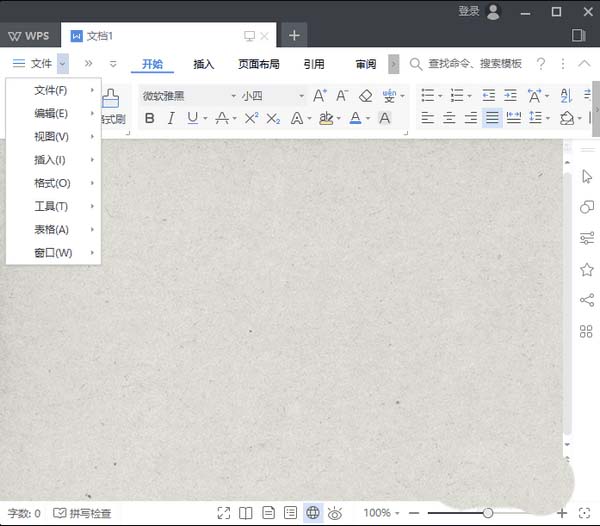Expand the 100% zoom level dropdown
Screen dimensions: 600x526
point(383,513)
